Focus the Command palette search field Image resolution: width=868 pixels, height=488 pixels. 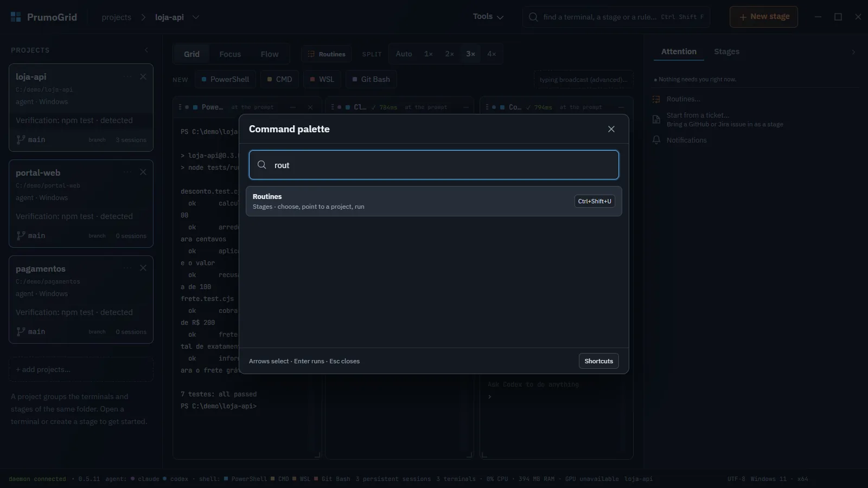coord(434,165)
